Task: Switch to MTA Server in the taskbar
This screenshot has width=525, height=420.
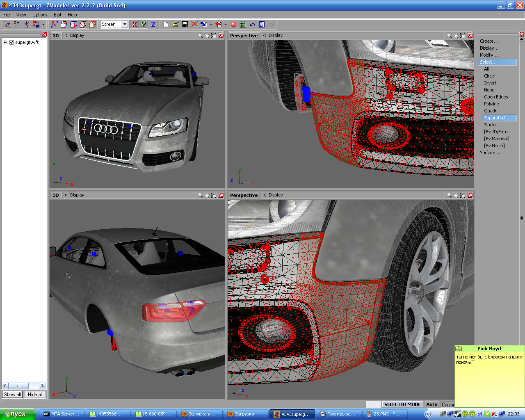Action: coord(62,414)
